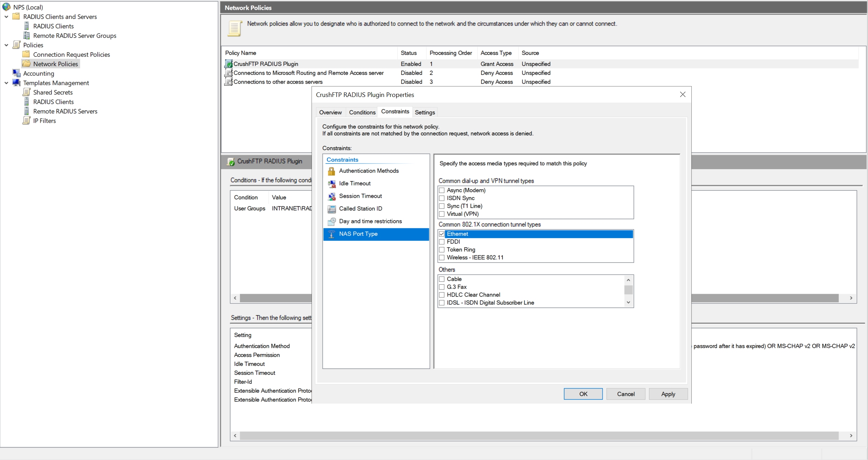Enable Wireless - IEEE 802.11 checkbox
The height and width of the screenshot is (460, 868).
click(442, 257)
